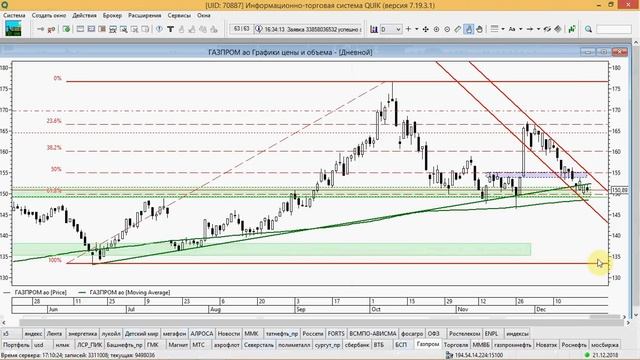640x360 pixels.
Task: Click the horizontal lines drawing tool
Action: 494,29
